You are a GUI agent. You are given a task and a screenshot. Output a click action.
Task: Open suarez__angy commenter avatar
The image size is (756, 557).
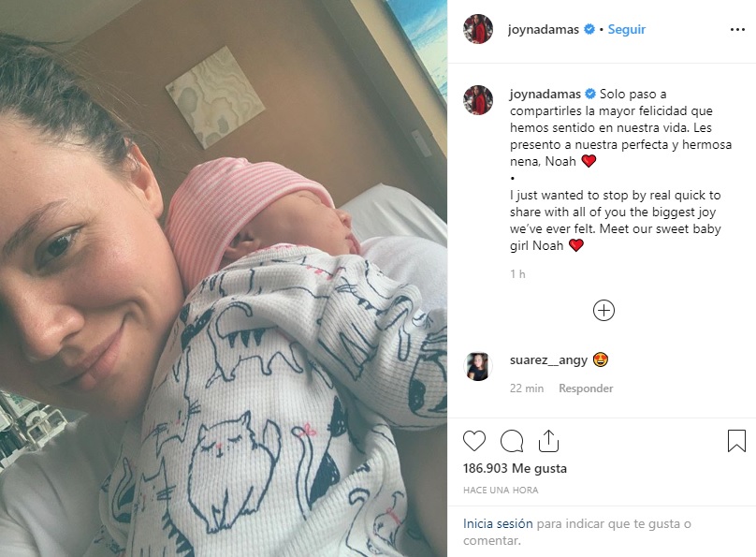[x=478, y=366]
